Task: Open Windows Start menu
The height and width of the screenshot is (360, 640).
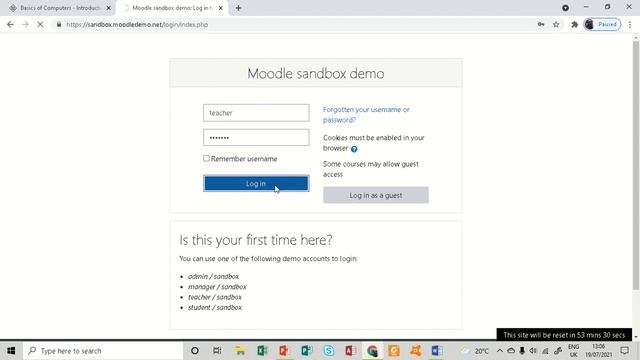Action: click(11, 351)
